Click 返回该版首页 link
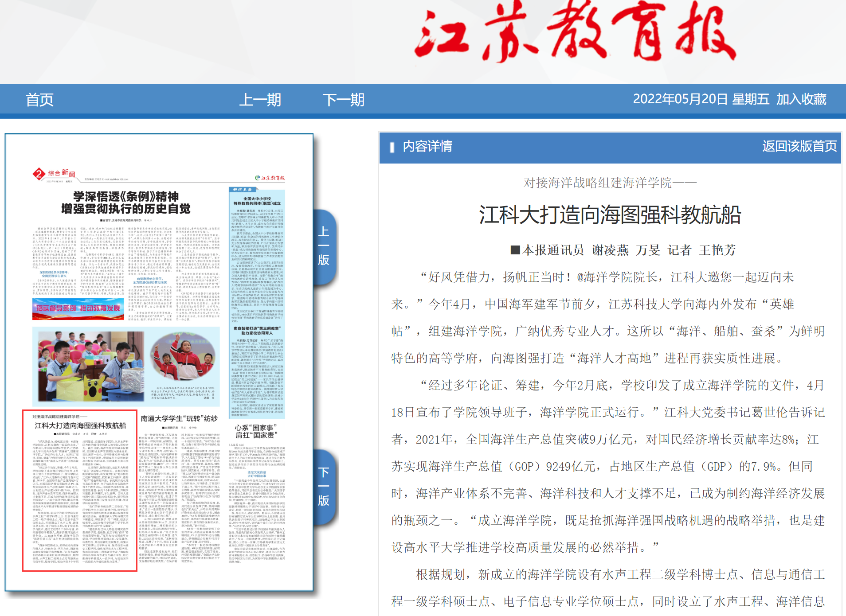 click(799, 146)
